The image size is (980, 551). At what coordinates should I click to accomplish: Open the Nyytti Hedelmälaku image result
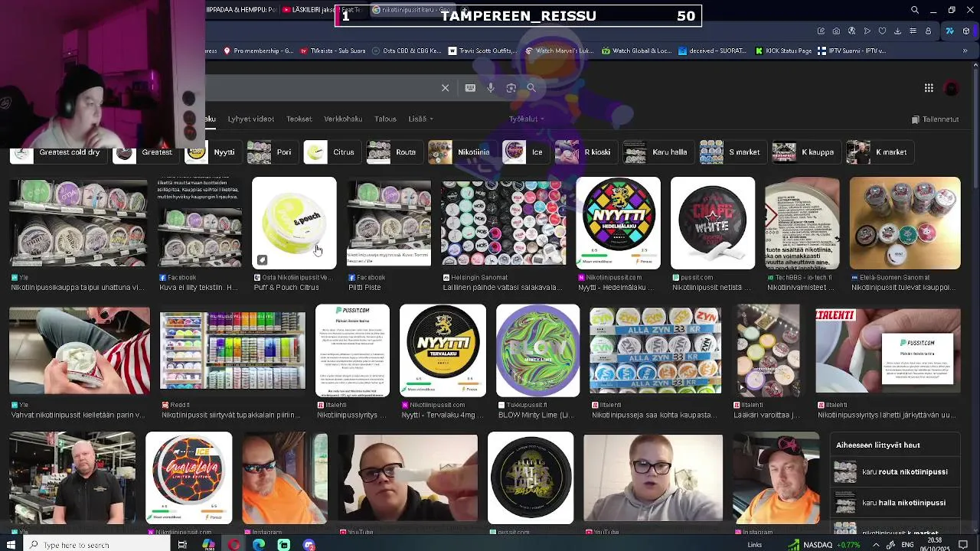pos(618,223)
